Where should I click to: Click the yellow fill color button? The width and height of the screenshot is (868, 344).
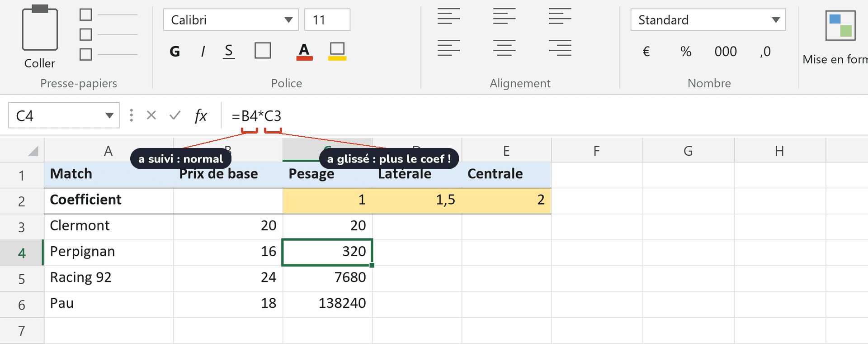point(337,51)
